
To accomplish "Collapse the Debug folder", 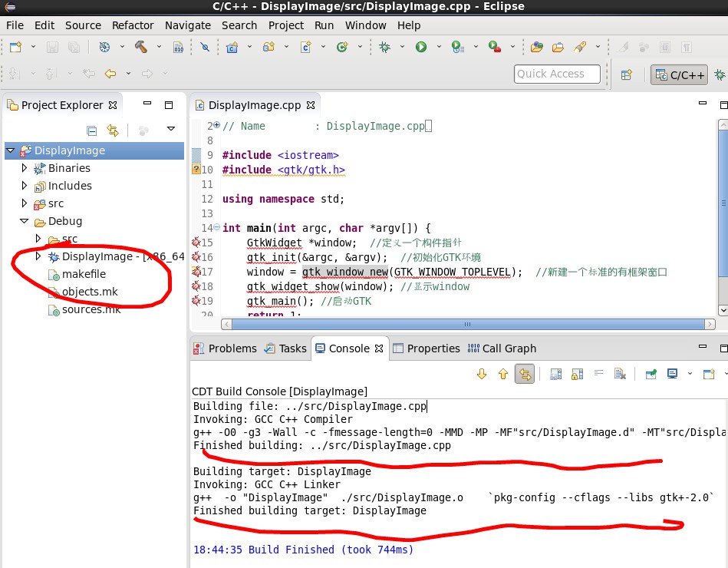I will [x=25, y=221].
